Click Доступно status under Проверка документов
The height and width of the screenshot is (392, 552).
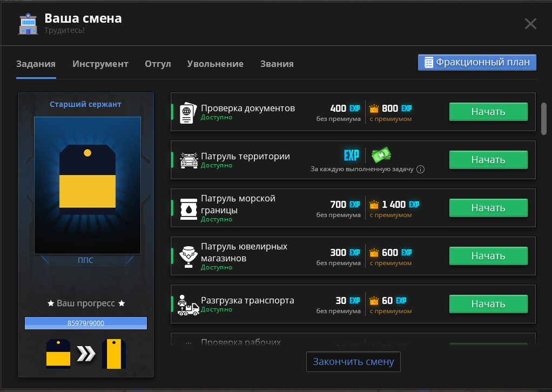[x=217, y=117]
